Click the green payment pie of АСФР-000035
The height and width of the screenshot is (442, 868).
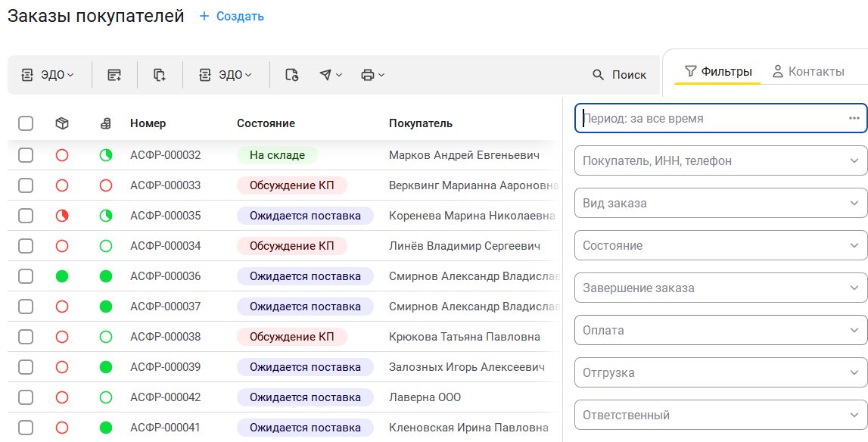click(106, 216)
